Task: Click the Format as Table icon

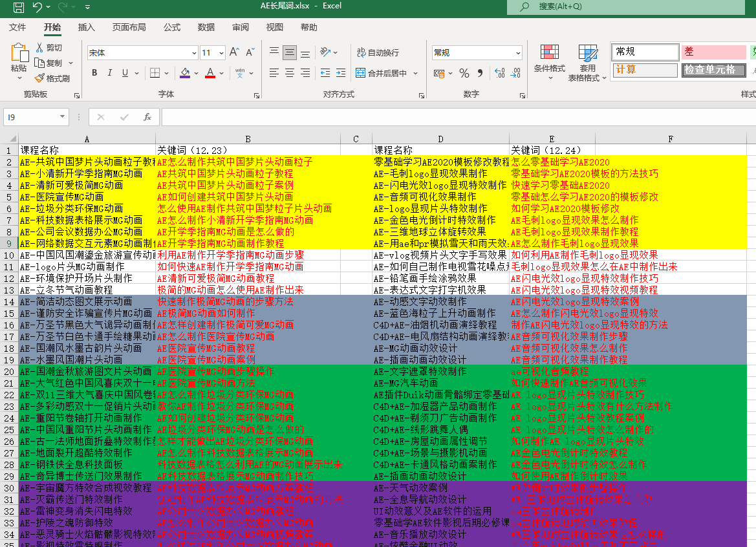Action: click(588, 52)
